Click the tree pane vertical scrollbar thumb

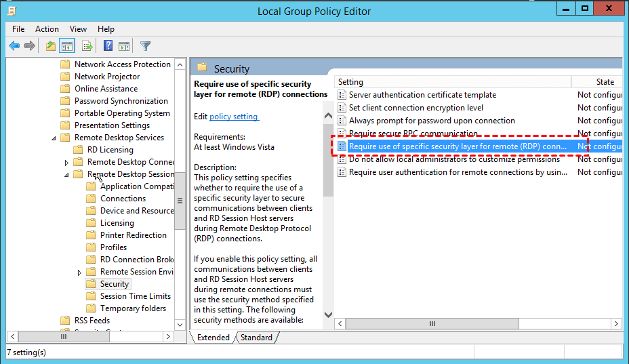[180, 201]
